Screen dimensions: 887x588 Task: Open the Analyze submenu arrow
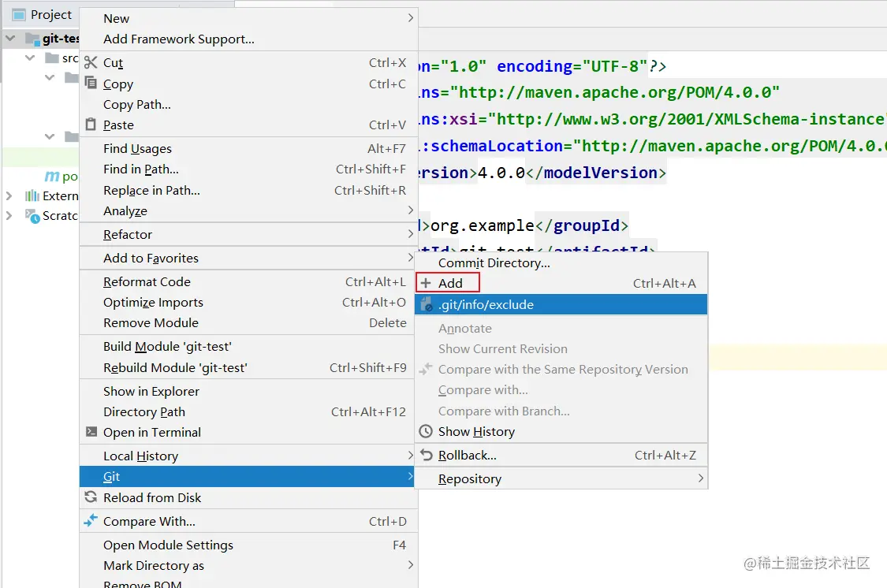411,210
